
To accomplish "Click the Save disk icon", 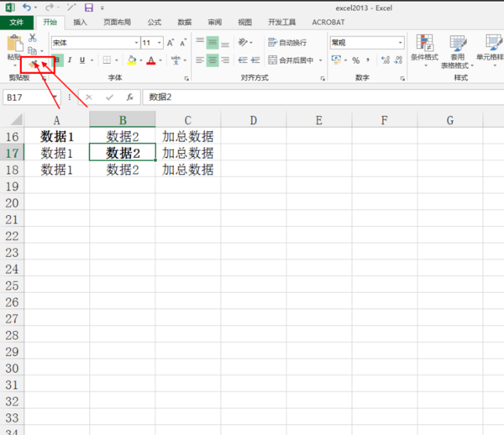I will point(89,8).
